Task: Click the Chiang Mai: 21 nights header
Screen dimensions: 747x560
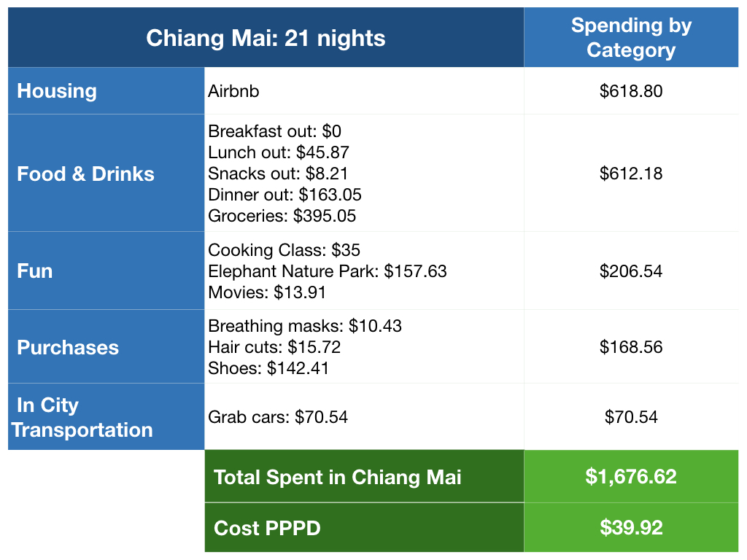Action: [x=266, y=38]
